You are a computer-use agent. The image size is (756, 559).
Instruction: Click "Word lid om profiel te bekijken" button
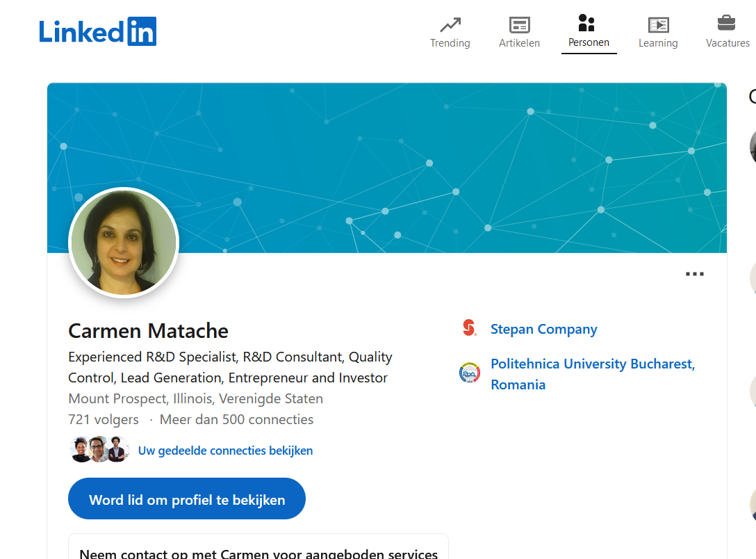[187, 499]
